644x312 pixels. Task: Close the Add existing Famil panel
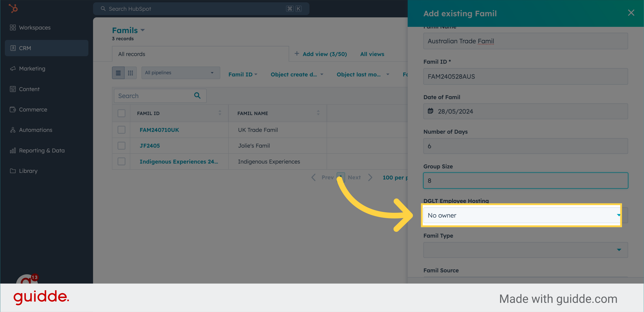tap(631, 13)
